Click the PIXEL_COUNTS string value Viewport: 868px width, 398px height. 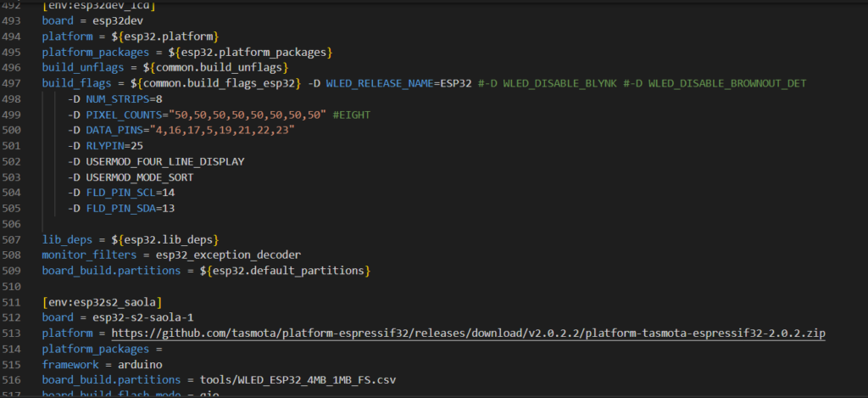tap(248, 115)
